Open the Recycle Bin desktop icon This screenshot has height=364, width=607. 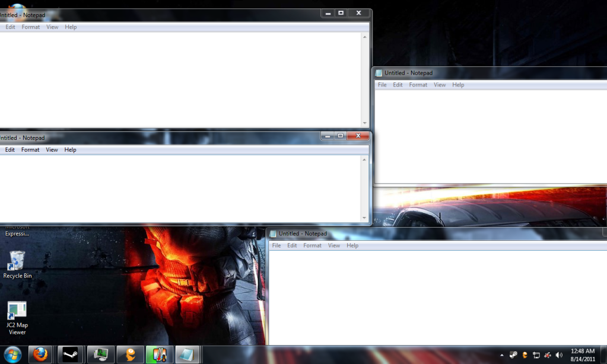17,264
